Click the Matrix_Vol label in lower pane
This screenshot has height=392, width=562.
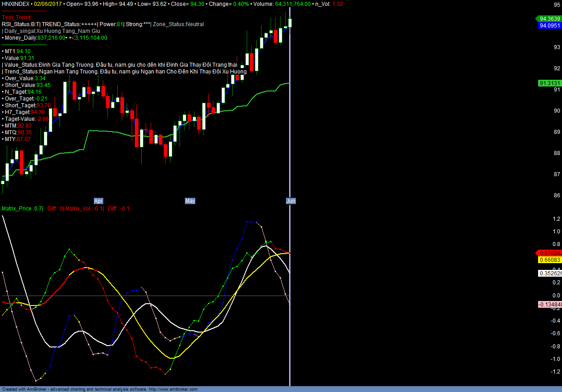[84, 209]
